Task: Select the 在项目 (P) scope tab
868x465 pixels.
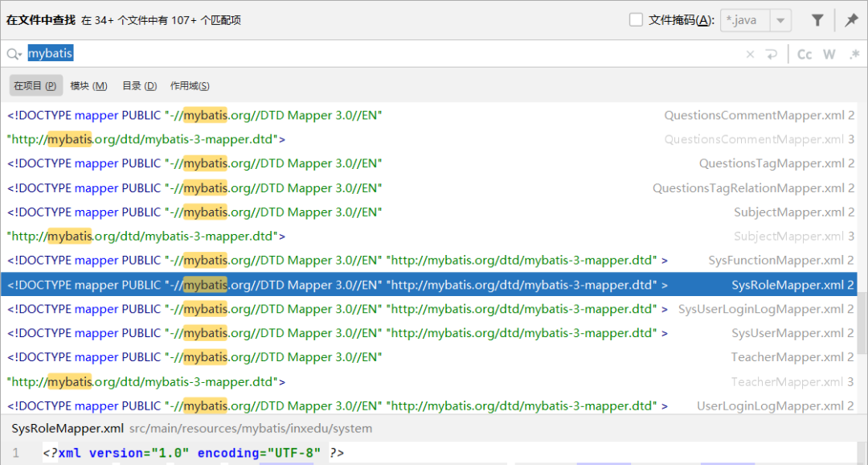Action: click(x=35, y=85)
